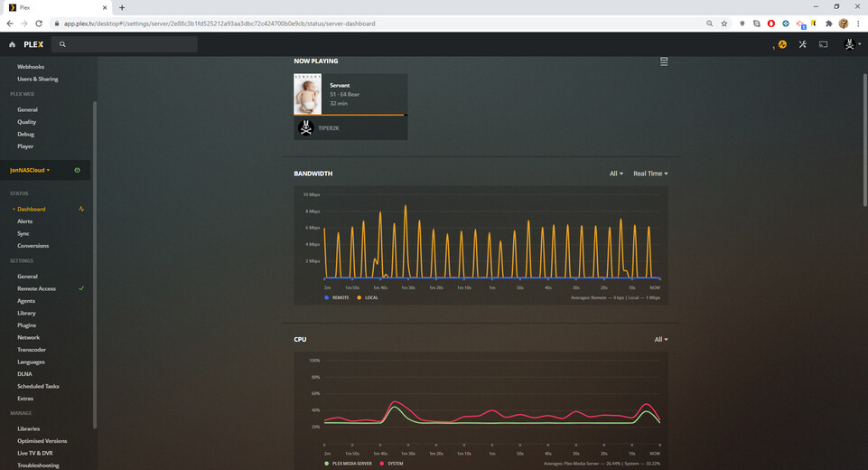Open the activity alert icon in header
This screenshot has width=868, height=470.
tap(782, 44)
